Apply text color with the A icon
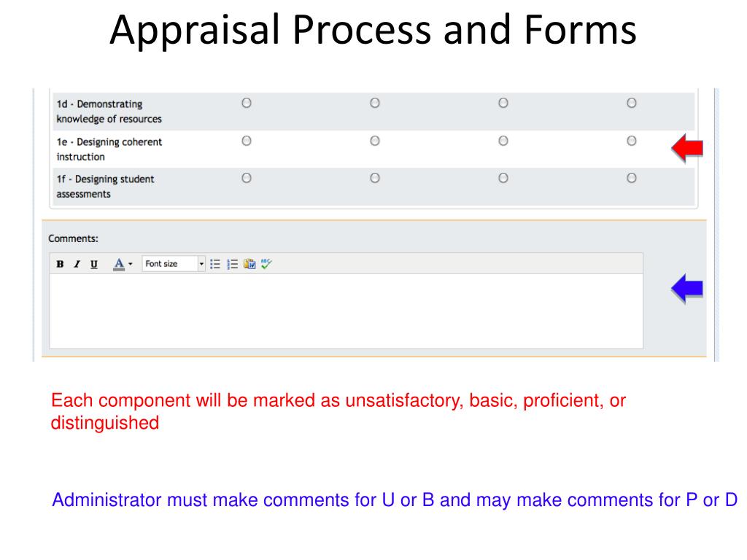Image resolution: width=747 pixels, height=560 pixels. [x=119, y=264]
